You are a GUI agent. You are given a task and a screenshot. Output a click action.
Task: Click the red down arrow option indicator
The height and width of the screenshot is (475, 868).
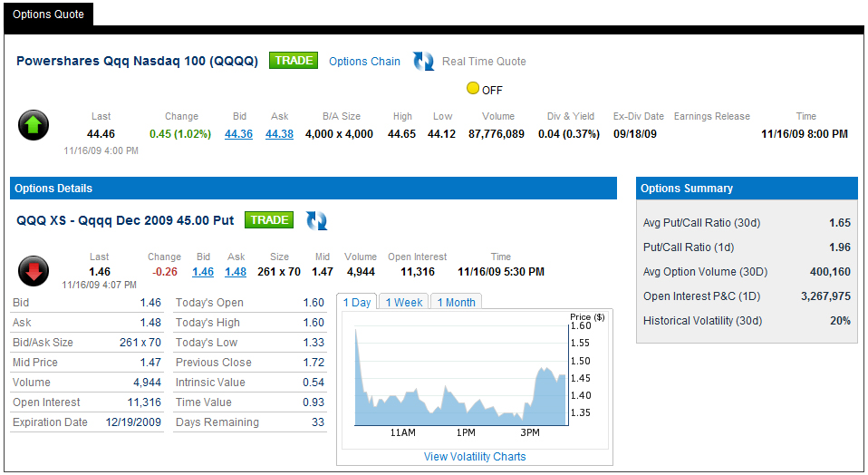coord(34,270)
